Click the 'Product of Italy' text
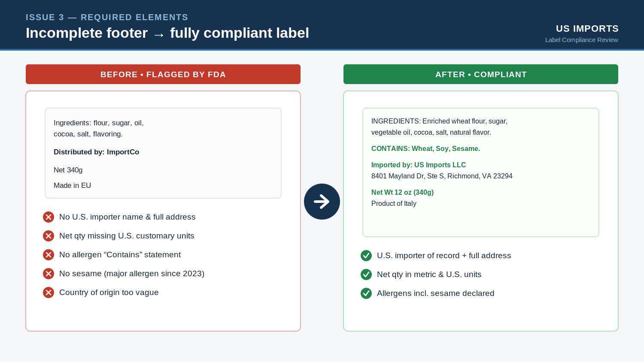The width and height of the screenshot is (644, 362). [x=394, y=203]
